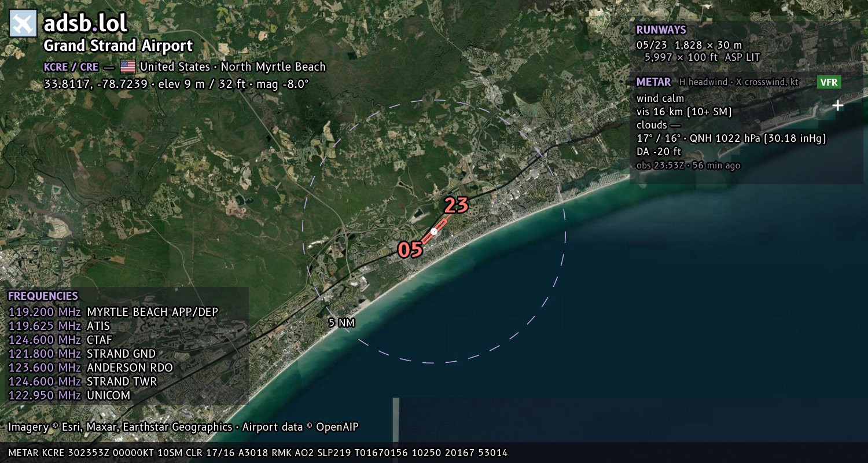Click the North Myrtle Beach location text
Screen dimensions: 868x463
[x=273, y=67]
